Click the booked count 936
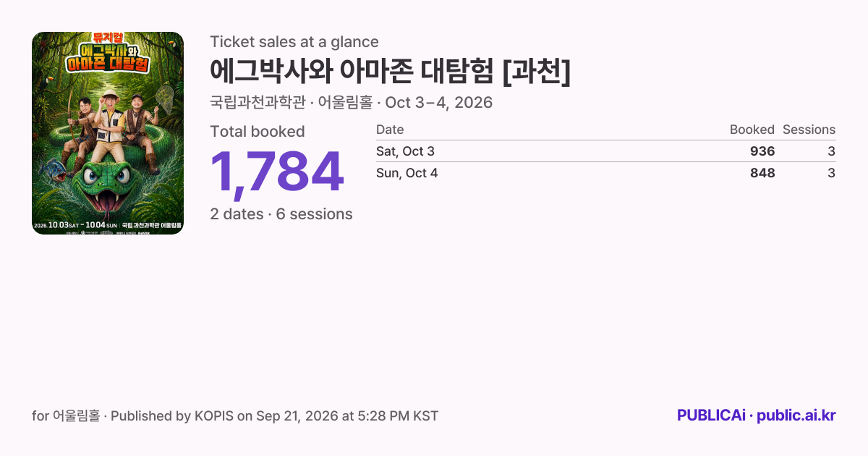Viewport: 868px width, 456px height. tap(762, 151)
